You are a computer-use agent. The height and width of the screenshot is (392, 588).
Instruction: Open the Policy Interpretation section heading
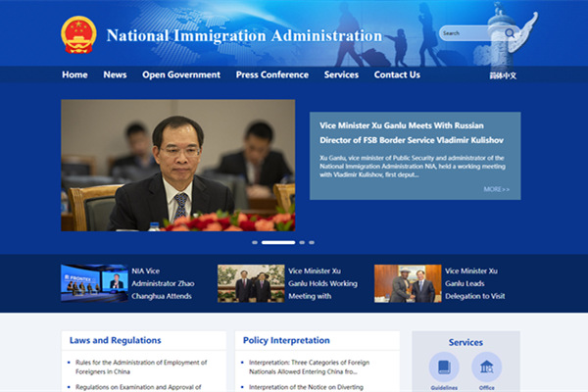[286, 340]
